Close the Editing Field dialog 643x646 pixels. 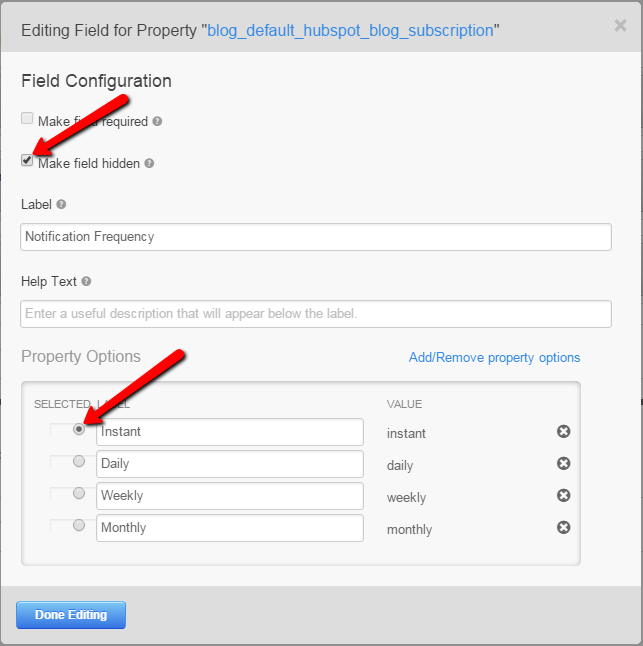(x=620, y=26)
